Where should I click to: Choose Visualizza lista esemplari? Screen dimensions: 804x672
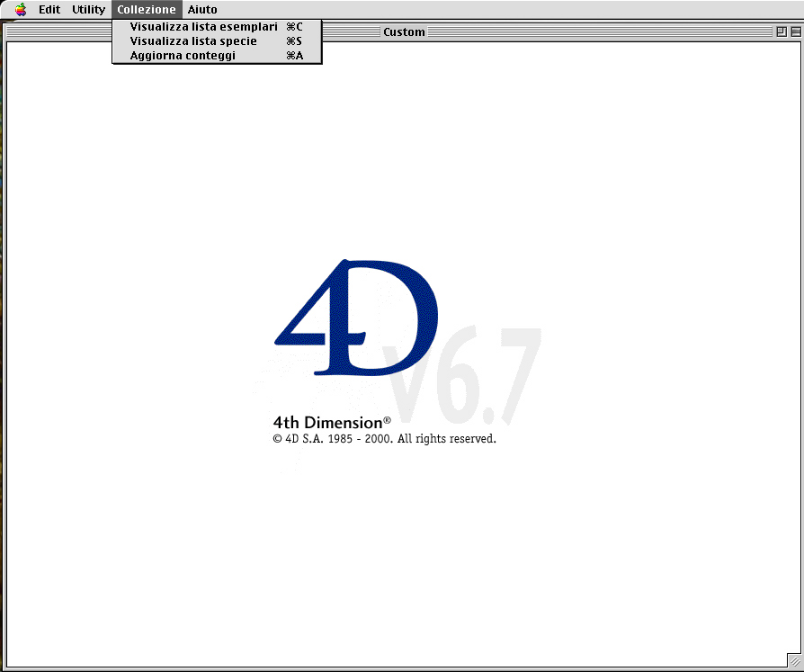point(217,27)
